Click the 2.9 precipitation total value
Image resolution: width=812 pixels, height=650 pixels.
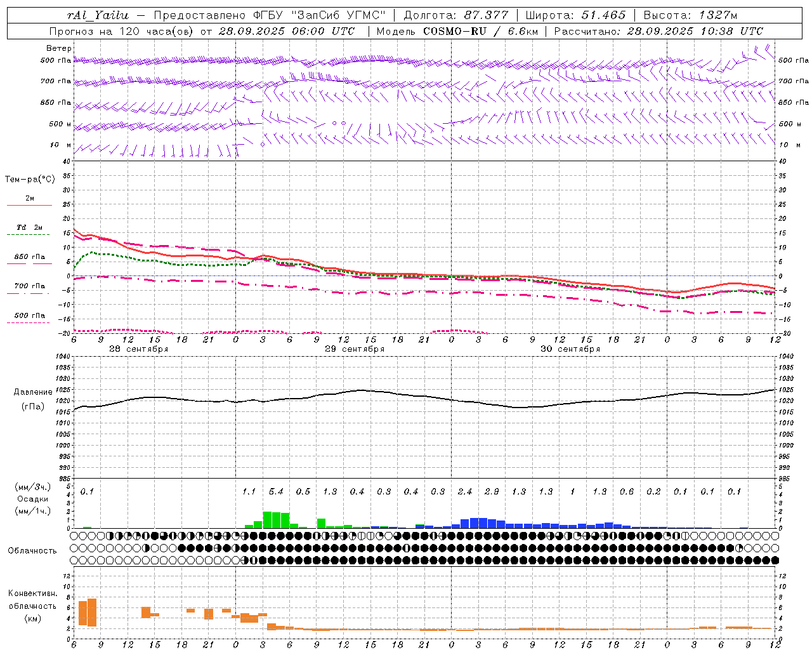(x=492, y=492)
